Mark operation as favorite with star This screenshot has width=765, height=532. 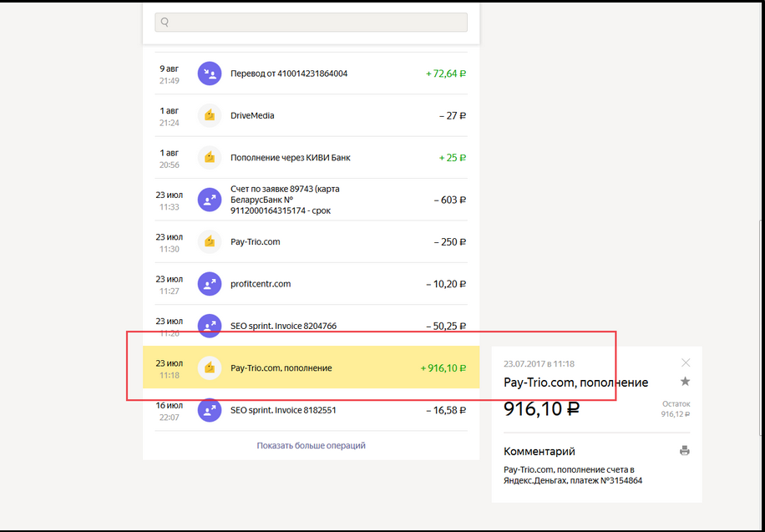(x=686, y=382)
